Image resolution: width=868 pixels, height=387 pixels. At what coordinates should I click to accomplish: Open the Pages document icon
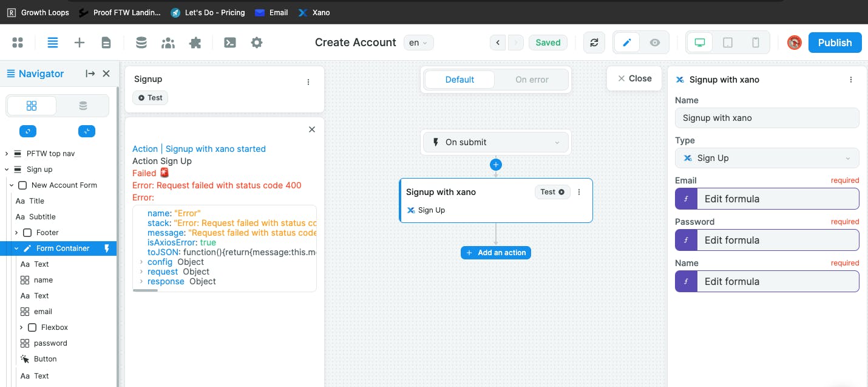coord(106,43)
